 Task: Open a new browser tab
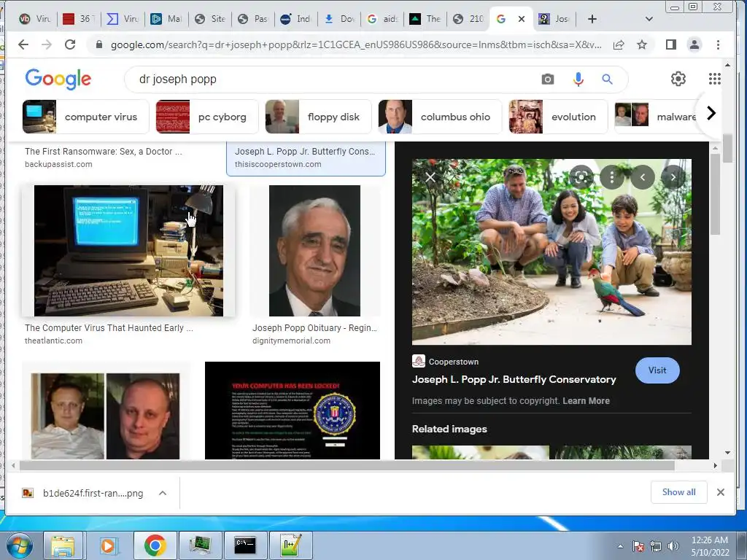point(592,19)
